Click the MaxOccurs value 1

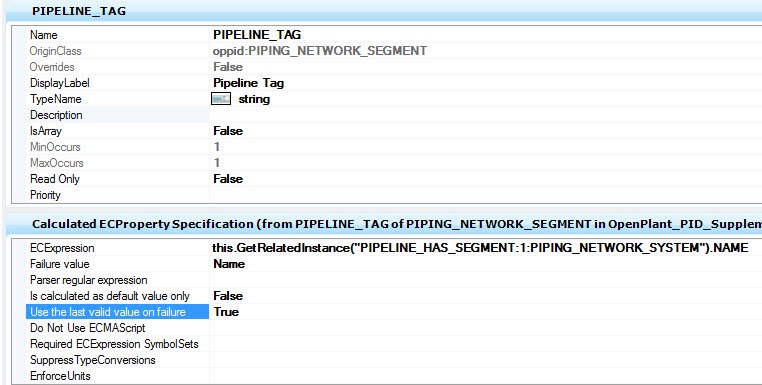217,163
